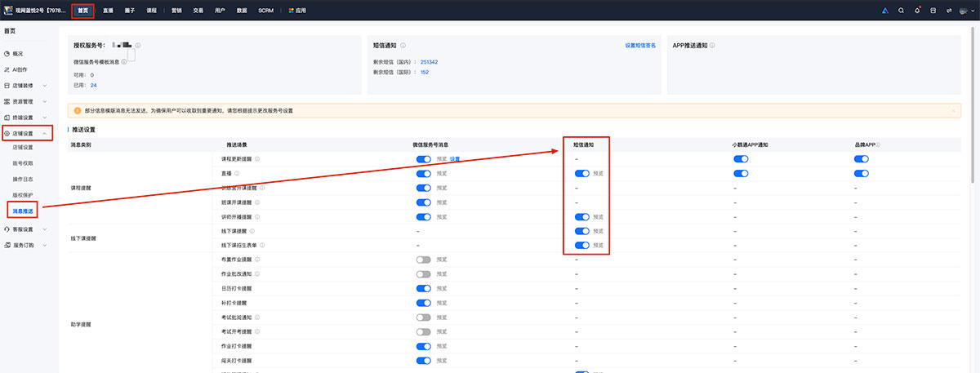Open the SCRM top navigation tab
Screen dimensions: 980x373
pos(265,11)
